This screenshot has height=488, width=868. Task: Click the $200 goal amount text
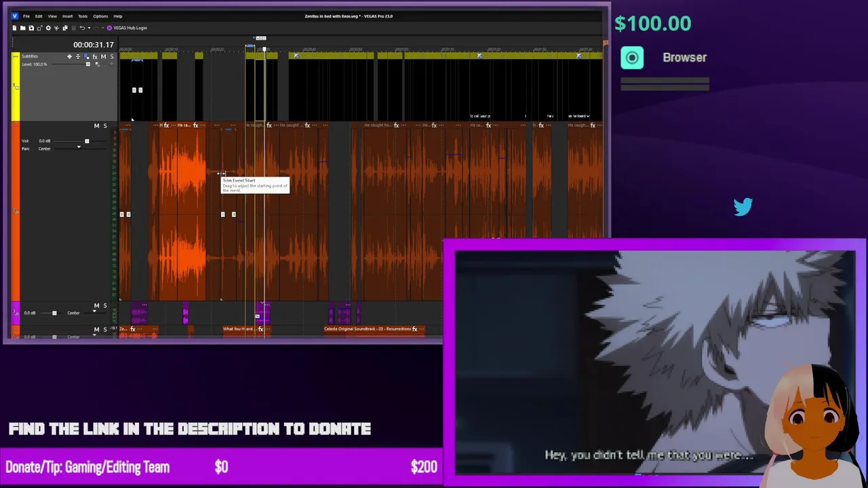(424, 467)
